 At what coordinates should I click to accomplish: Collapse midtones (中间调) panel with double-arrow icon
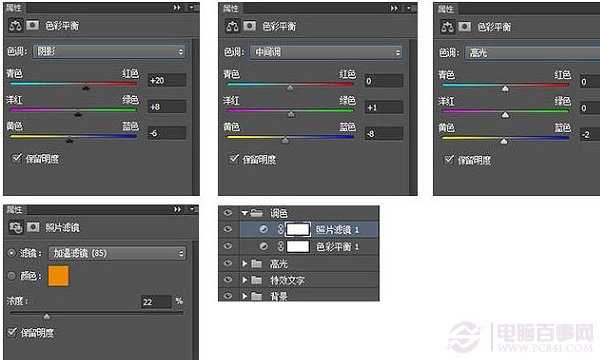(x=394, y=8)
